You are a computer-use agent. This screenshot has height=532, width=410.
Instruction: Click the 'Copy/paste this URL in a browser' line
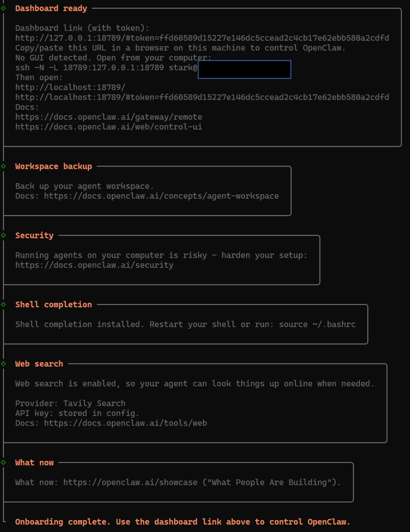click(180, 48)
